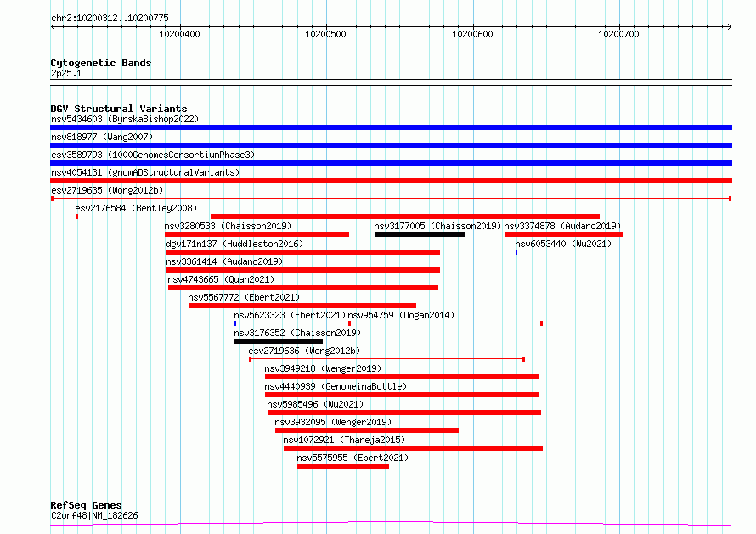Click the red bar under nsv3374878
Viewport: 756px width, 534px height.
[x=564, y=234]
